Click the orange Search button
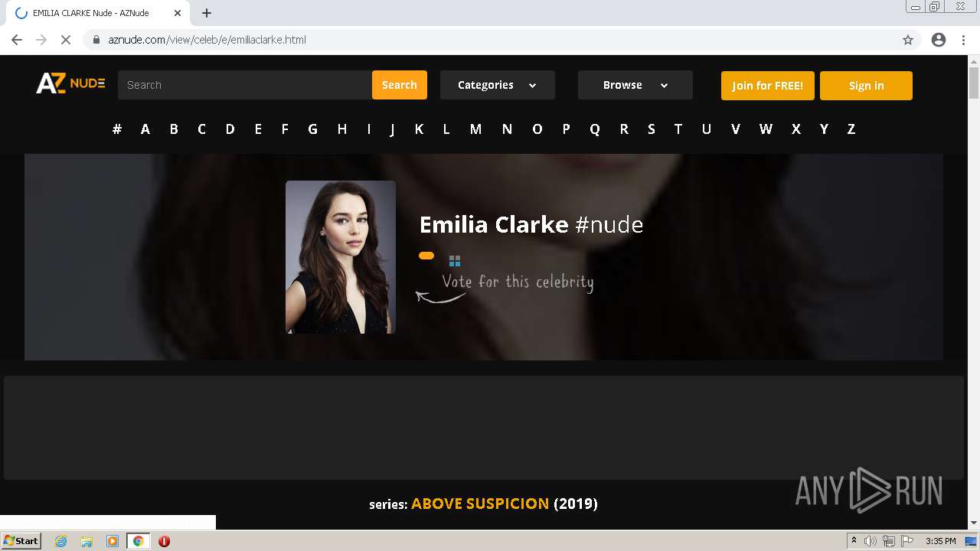 pyautogui.click(x=400, y=85)
